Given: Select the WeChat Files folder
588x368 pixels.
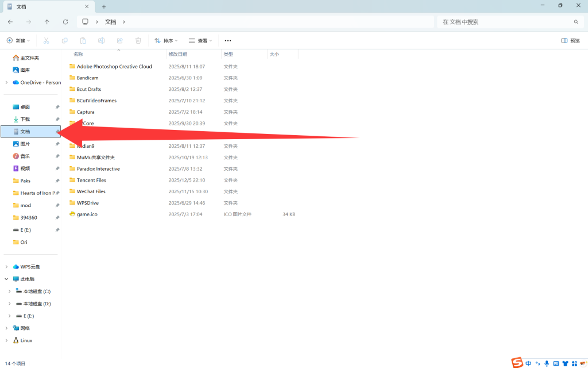Looking at the screenshot, I should click(91, 191).
